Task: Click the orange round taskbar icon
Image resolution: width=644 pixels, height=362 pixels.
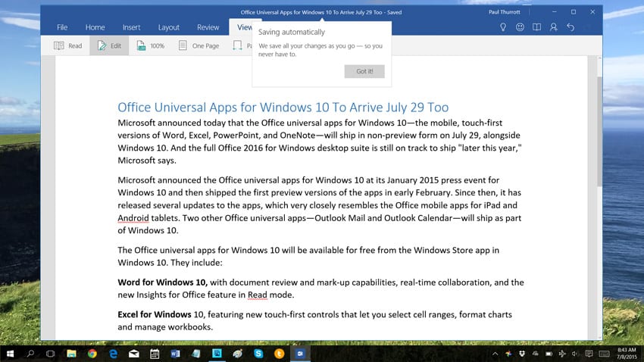Action: coord(280,354)
